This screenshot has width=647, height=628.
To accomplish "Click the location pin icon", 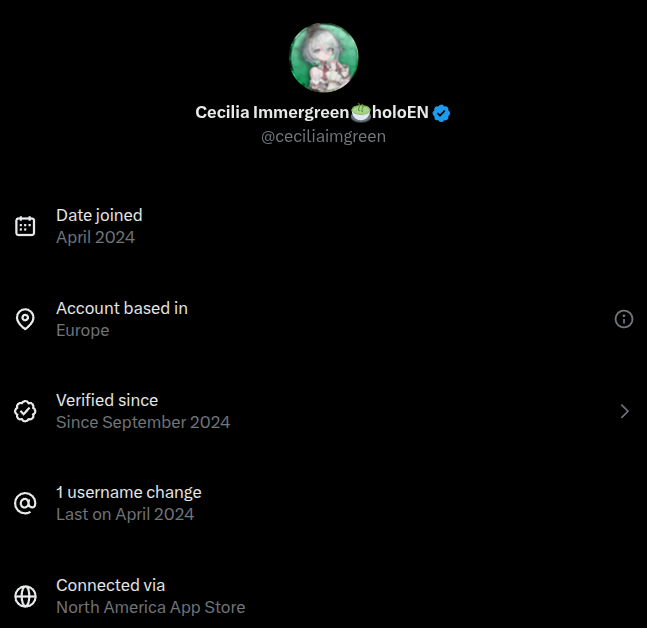I will [x=26, y=319].
